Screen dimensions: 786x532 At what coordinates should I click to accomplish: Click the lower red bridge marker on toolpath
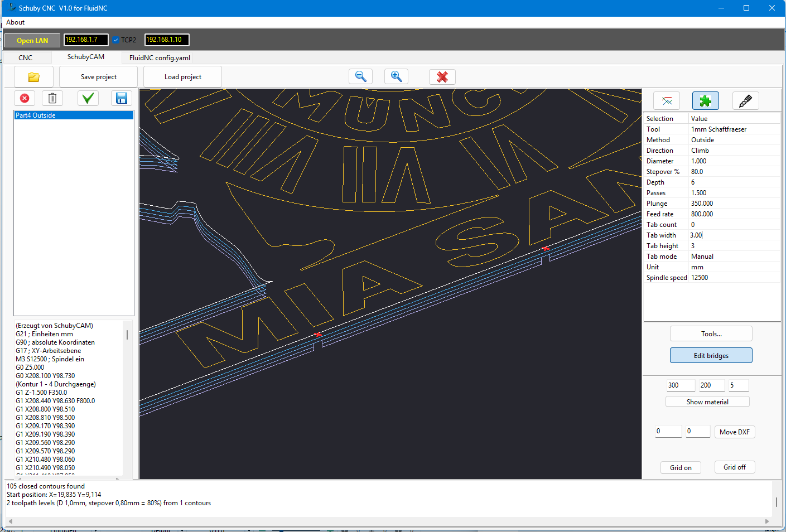318,335
